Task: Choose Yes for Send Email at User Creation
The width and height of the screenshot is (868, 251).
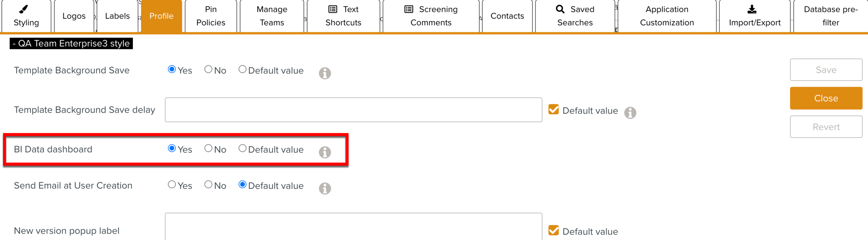Action: 172,184
